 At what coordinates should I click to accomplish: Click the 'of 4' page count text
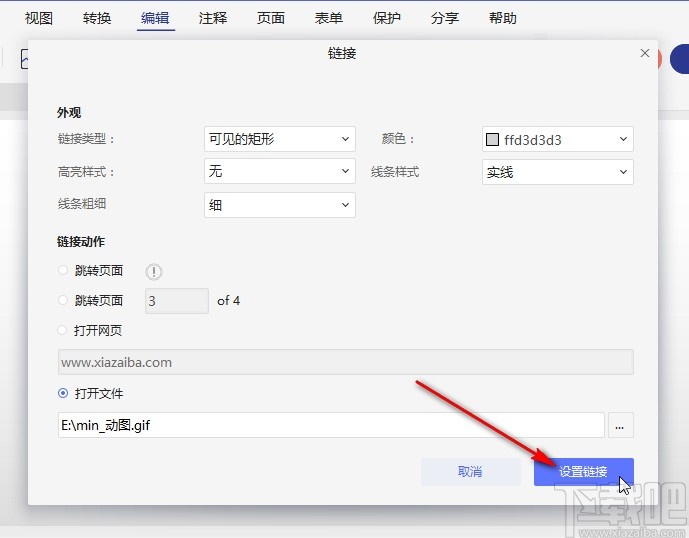coord(228,301)
